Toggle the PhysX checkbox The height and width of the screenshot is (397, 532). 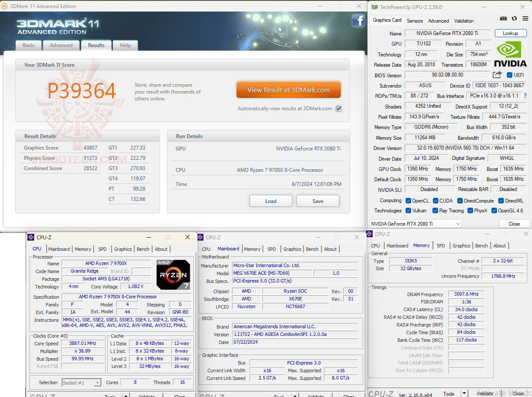470,211
